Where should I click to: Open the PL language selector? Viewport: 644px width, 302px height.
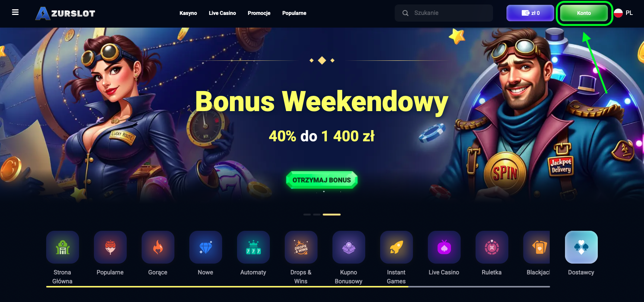(x=624, y=13)
